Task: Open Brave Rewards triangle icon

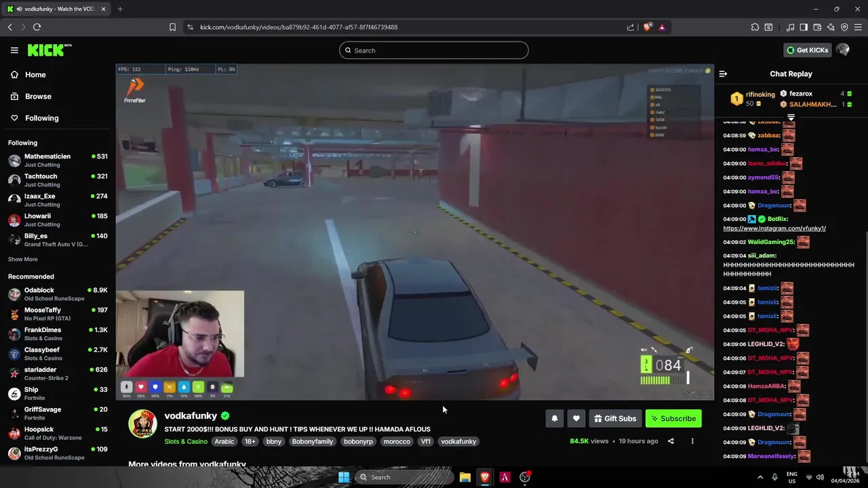Action: [662, 27]
